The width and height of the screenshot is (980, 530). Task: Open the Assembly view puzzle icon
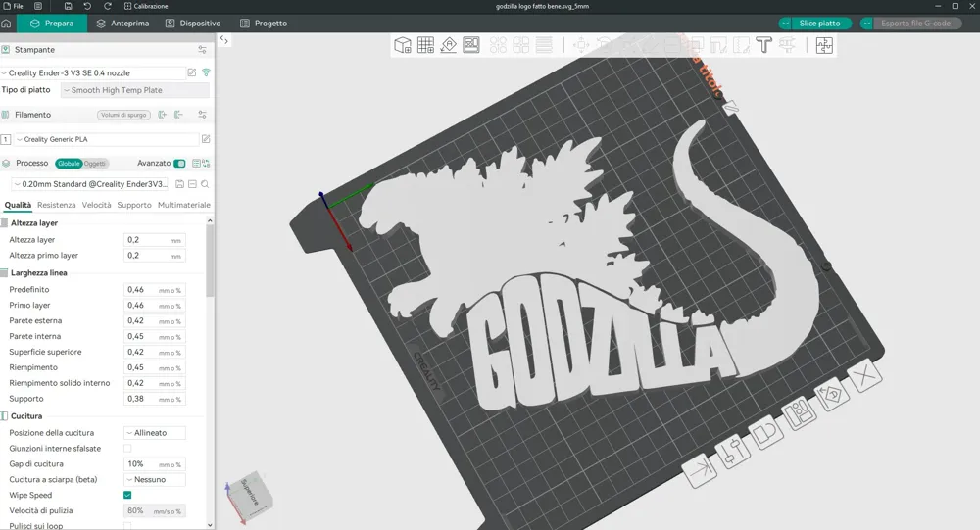[824, 45]
